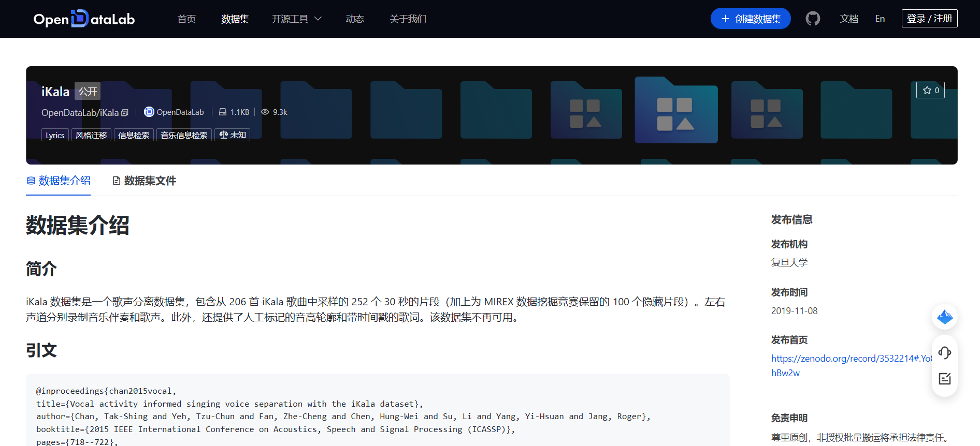Click the 免责申明 heading

coord(789,418)
